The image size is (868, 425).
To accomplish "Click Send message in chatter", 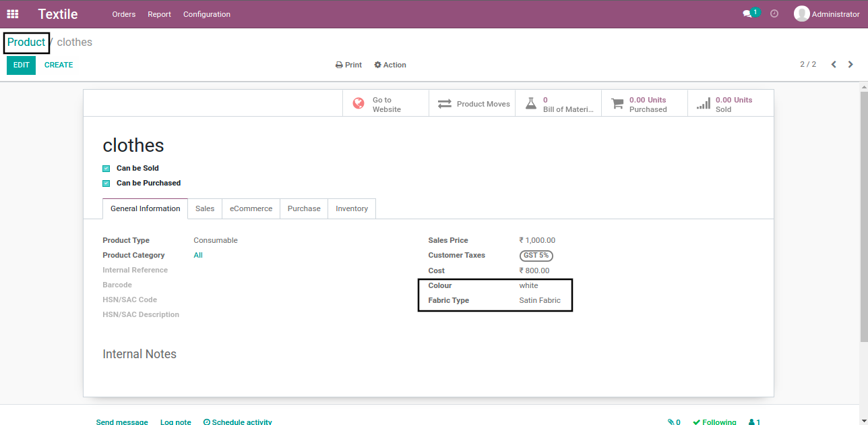I will [x=122, y=422].
